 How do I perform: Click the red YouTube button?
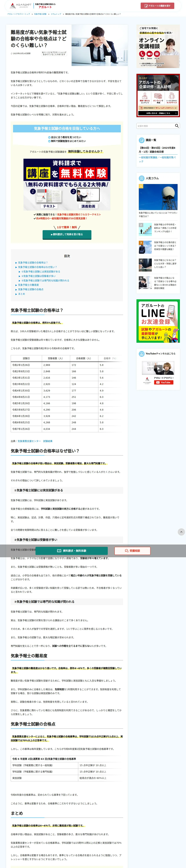click(x=163, y=382)
